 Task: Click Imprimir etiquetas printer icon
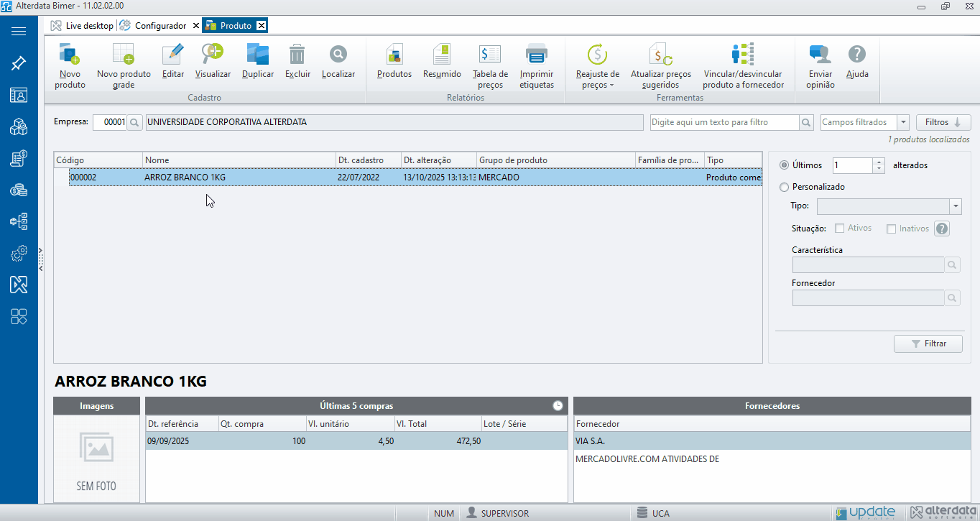point(537,55)
